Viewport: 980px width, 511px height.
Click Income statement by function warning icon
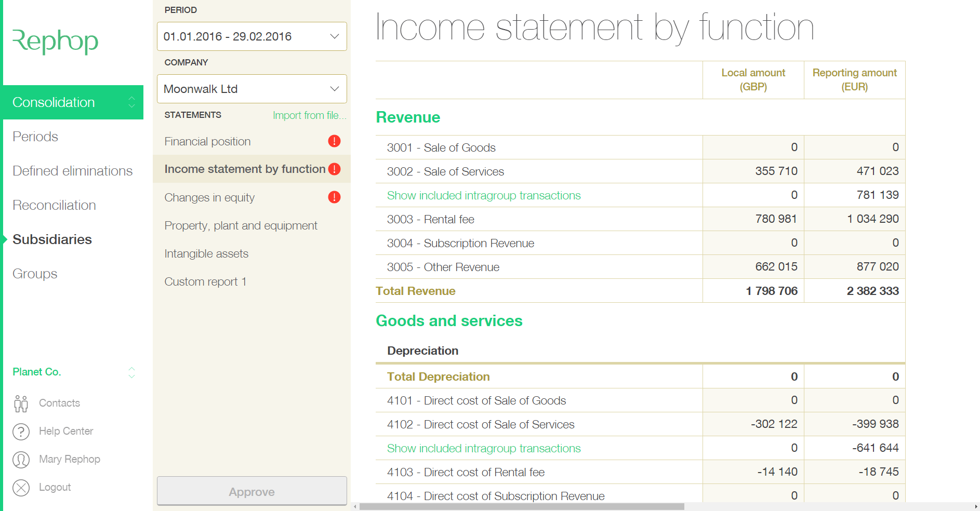click(334, 169)
